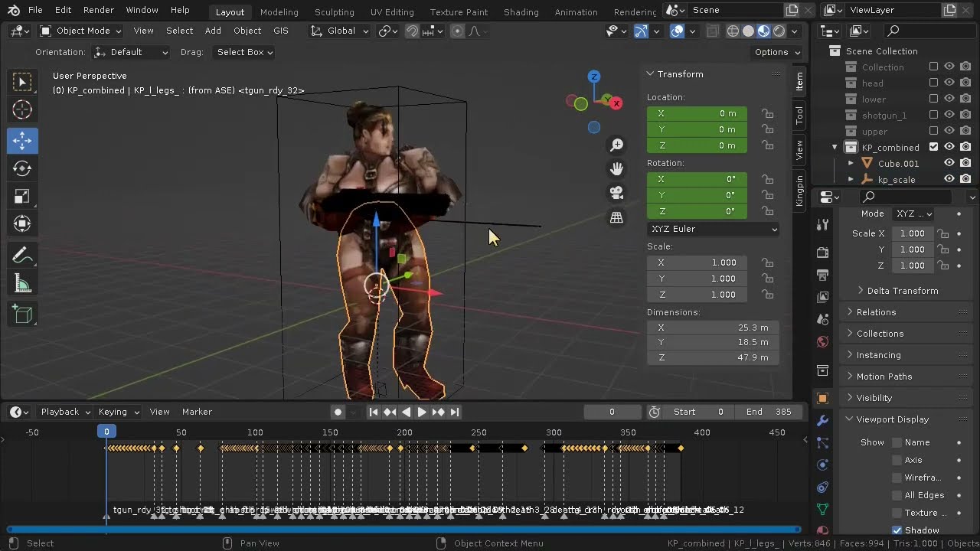Hide the head collection in viewport
The image size is (980, 551).
(x=949, y=83)
